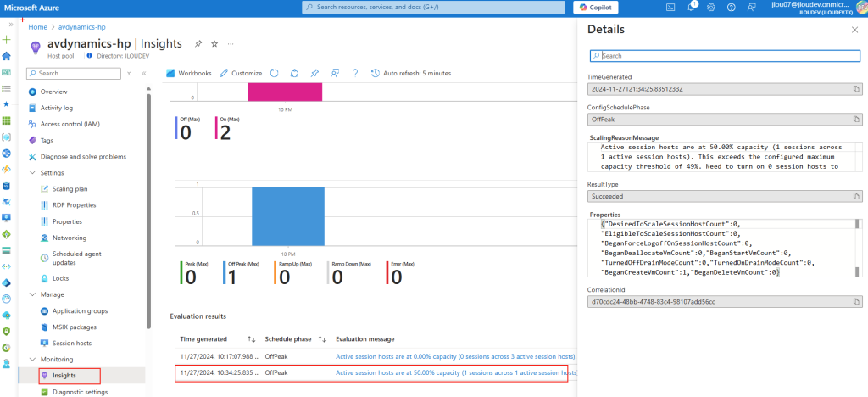Open Access control (IAM)
Viewport: 868px width, 397px height.
[x=70, y=124]
